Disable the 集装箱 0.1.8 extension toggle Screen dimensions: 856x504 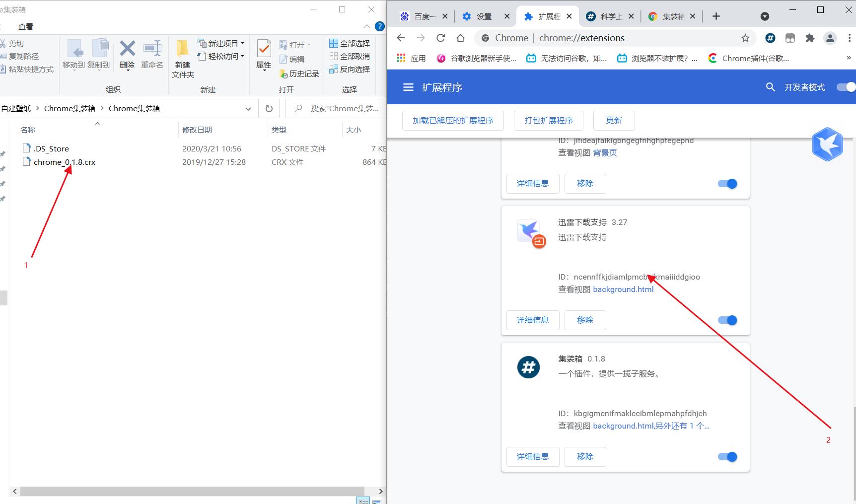(x=727, y=457)
